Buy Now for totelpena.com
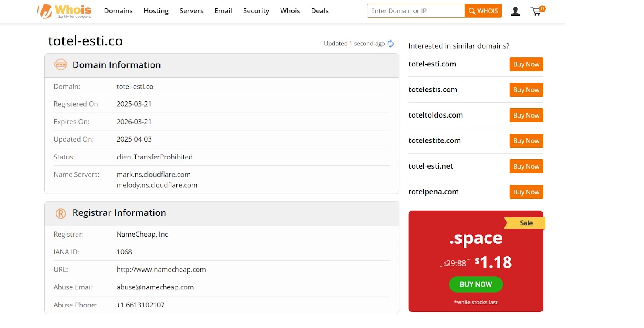 click(526, 192)
